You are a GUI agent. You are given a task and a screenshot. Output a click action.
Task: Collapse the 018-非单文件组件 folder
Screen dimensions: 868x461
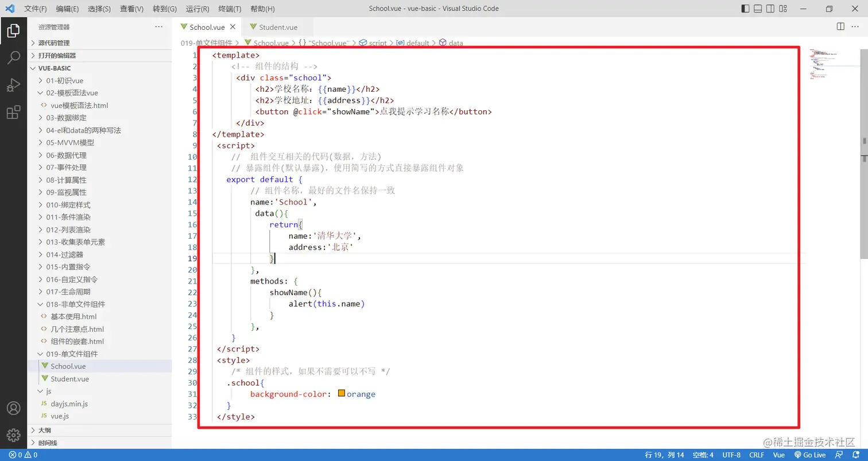pyautogui.click(x=100, y=304)
